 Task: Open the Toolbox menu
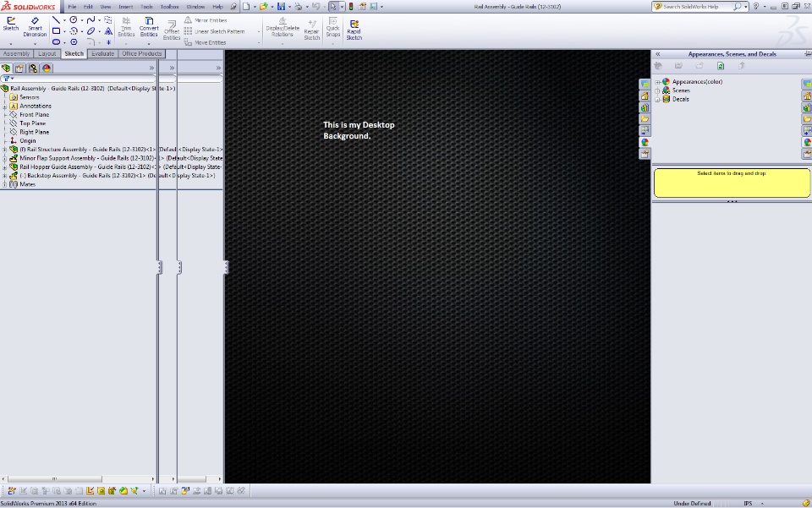(169, 7)
